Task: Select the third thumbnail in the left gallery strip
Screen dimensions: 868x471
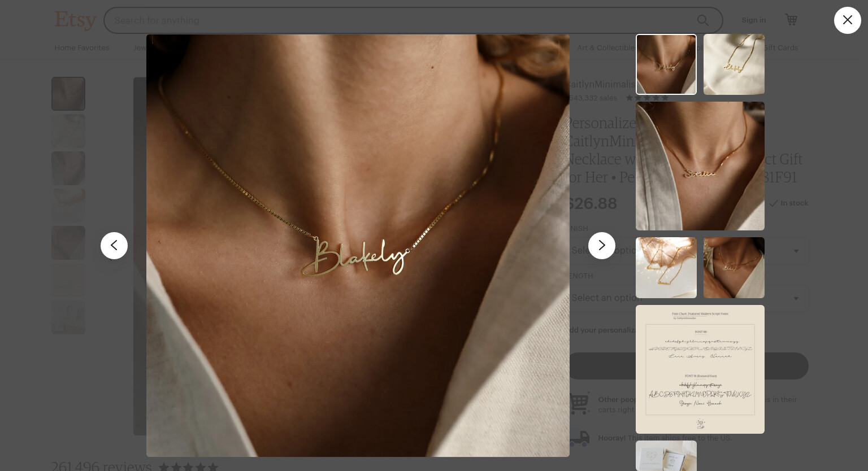Action: coord(68,168)
